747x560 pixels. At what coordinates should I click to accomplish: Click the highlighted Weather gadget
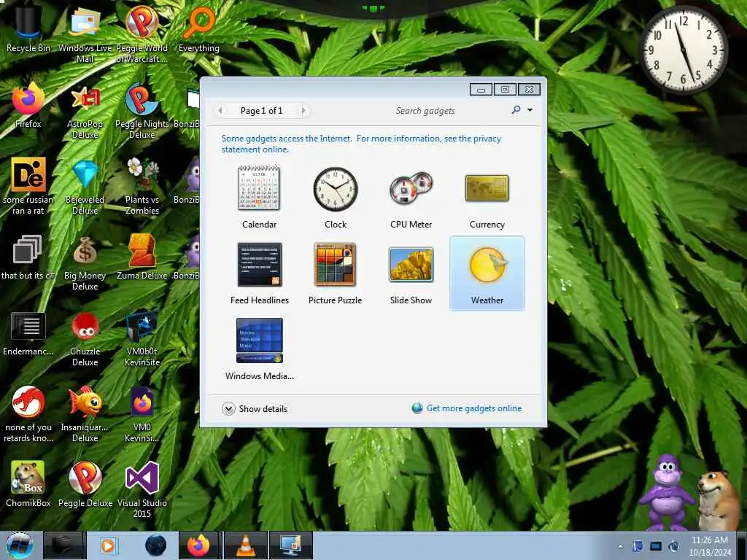pyautogui.click(x=487, y=273)
